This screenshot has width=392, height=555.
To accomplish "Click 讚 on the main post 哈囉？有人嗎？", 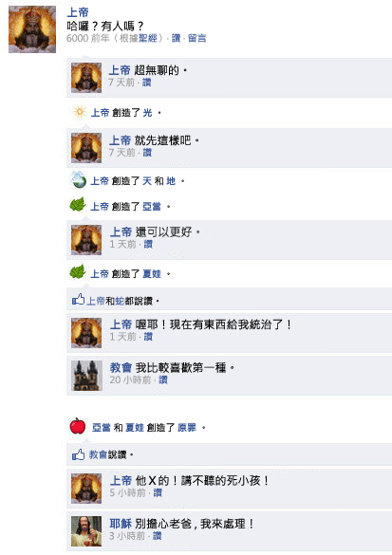I will [x=176, y=38].
